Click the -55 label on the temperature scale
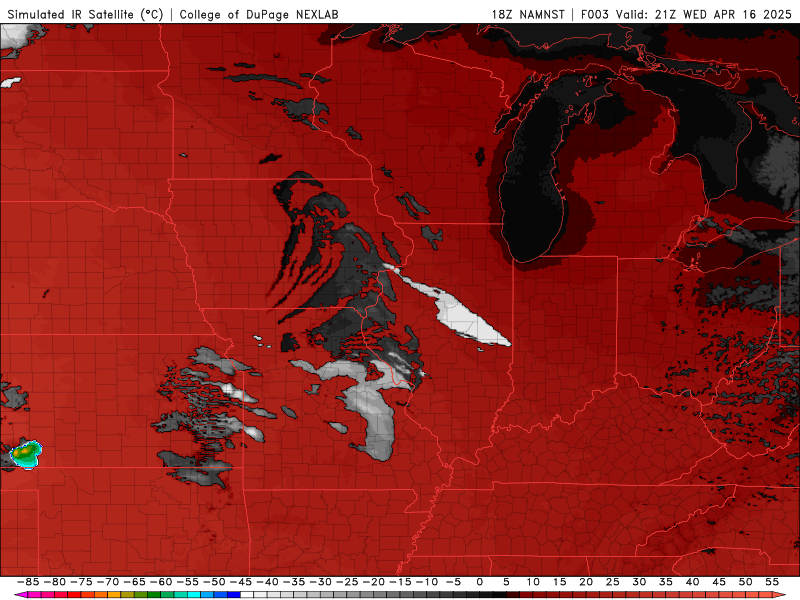 [188, 582]
